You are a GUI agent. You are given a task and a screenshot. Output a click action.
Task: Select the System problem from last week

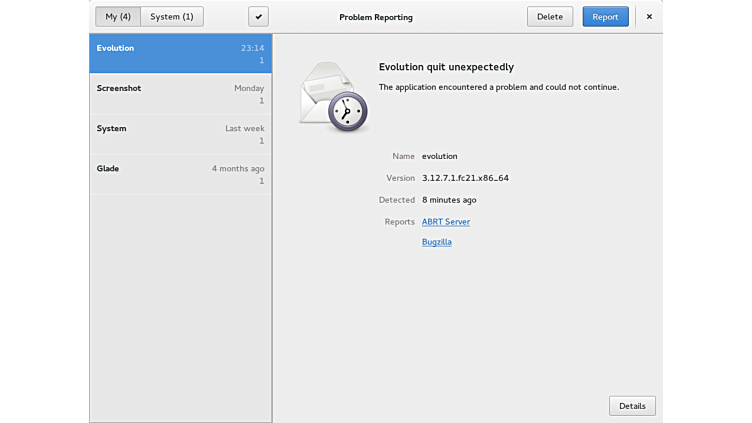coord(180,134)
